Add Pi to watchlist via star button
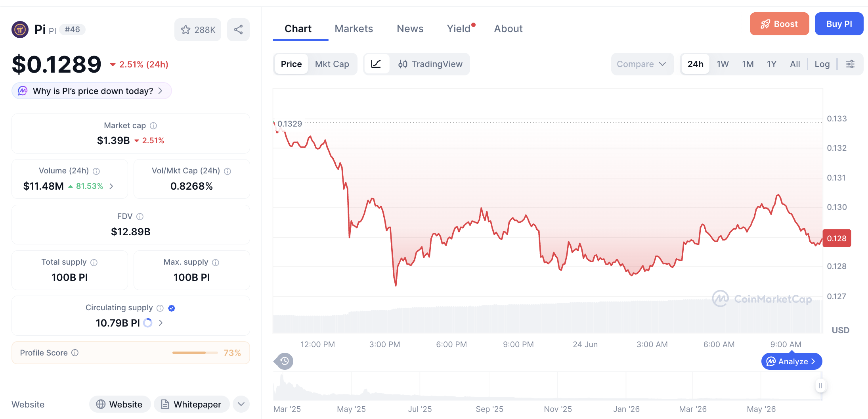The height and width of the screenshot is (419, 868). 198,30
